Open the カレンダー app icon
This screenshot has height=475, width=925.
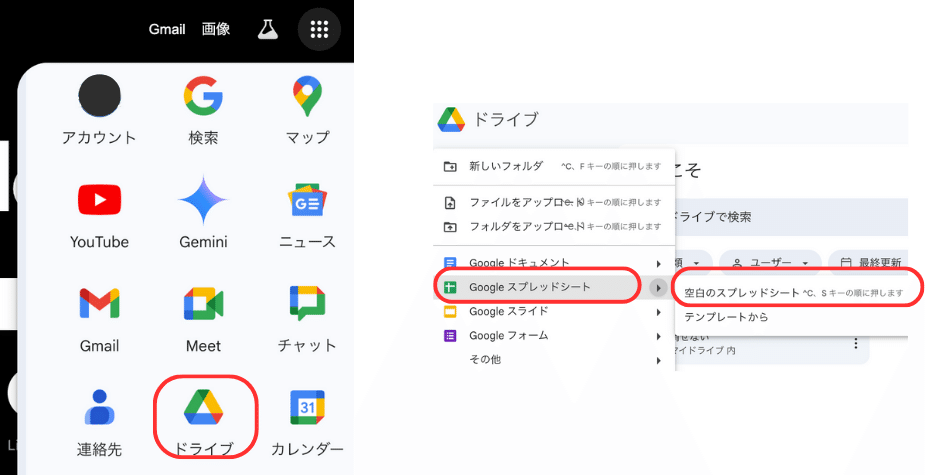(x=307, y=422)
